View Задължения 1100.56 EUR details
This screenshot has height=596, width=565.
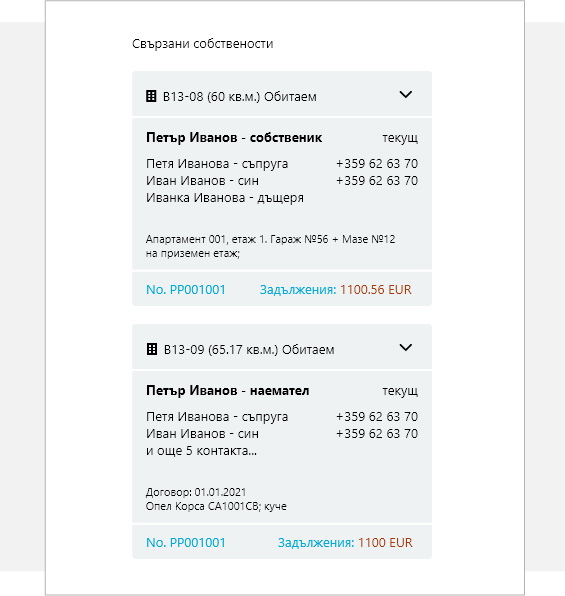click(x=336, y=290)
